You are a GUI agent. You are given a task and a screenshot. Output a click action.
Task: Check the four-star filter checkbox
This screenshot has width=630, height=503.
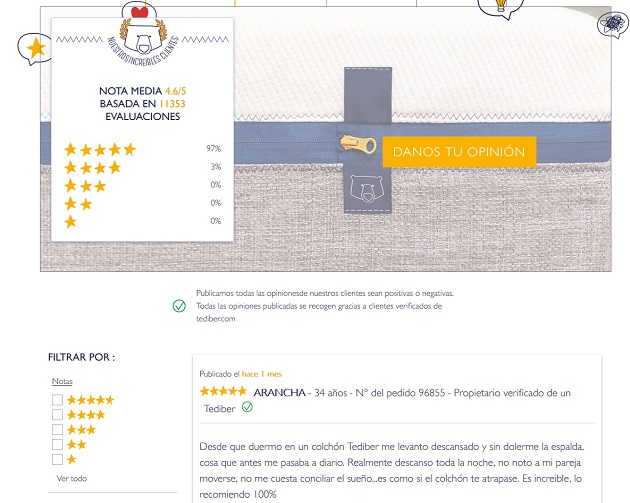[x=57, y=415]
